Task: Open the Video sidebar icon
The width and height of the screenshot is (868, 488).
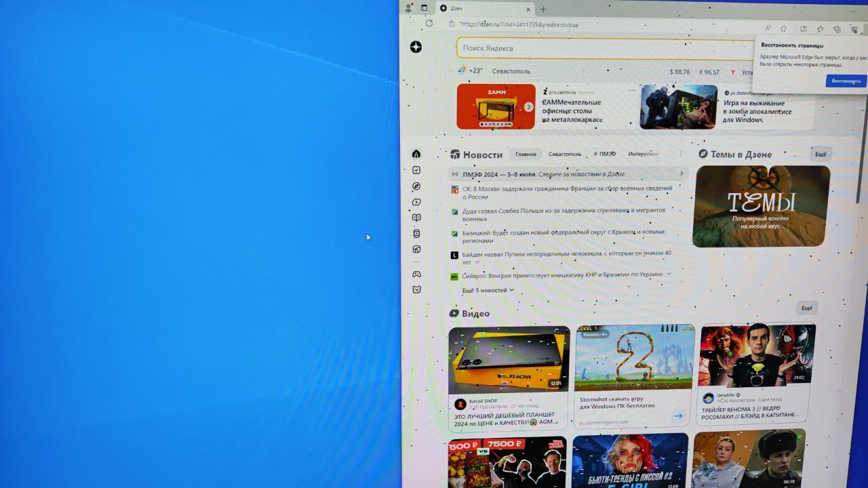Action: [416, 202]
